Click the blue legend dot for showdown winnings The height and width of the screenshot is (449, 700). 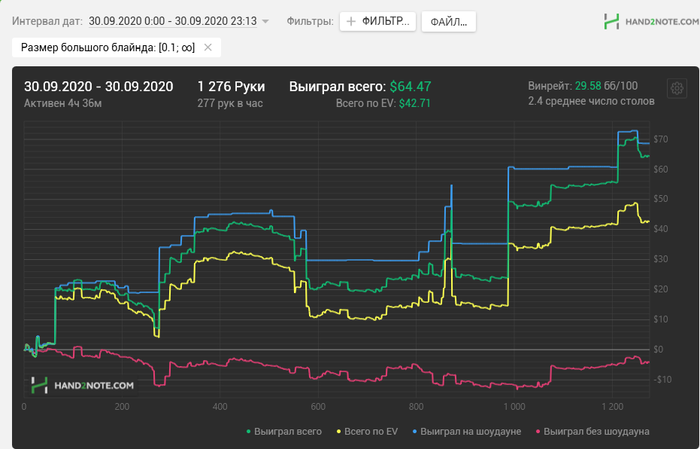tap(415, 432)
